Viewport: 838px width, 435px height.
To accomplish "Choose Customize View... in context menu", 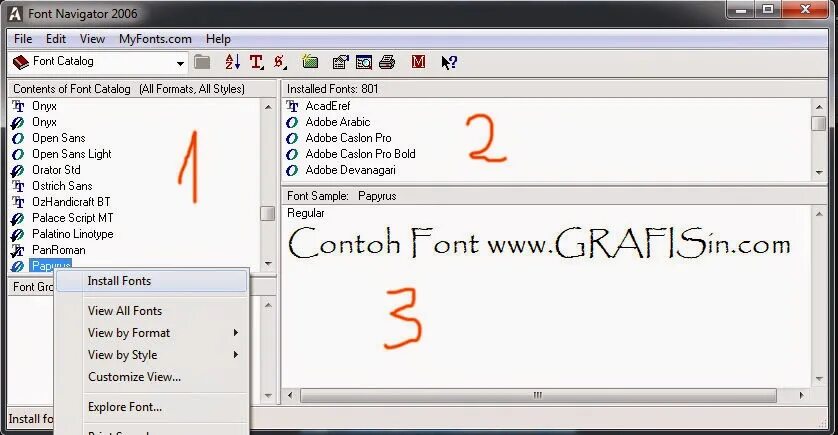I will (x=134, y=377).
